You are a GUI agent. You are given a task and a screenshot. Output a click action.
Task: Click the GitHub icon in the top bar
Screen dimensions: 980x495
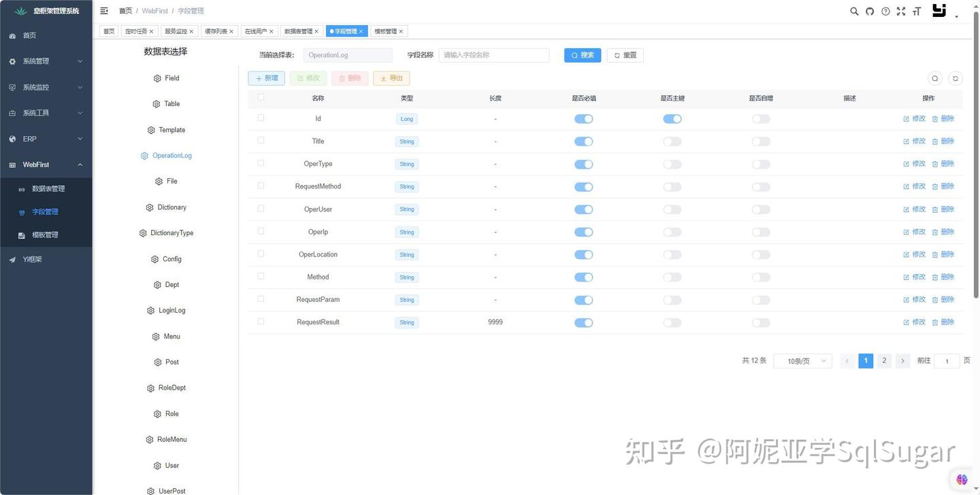tap(870, 11)
